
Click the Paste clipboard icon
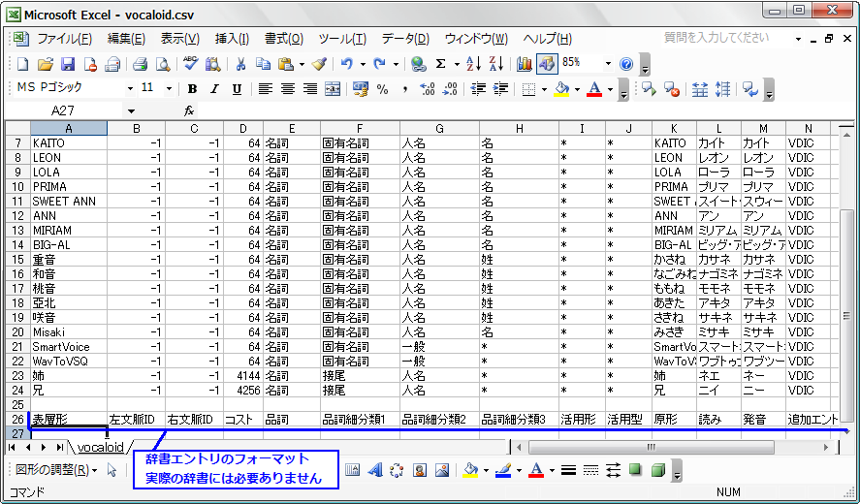285,64
